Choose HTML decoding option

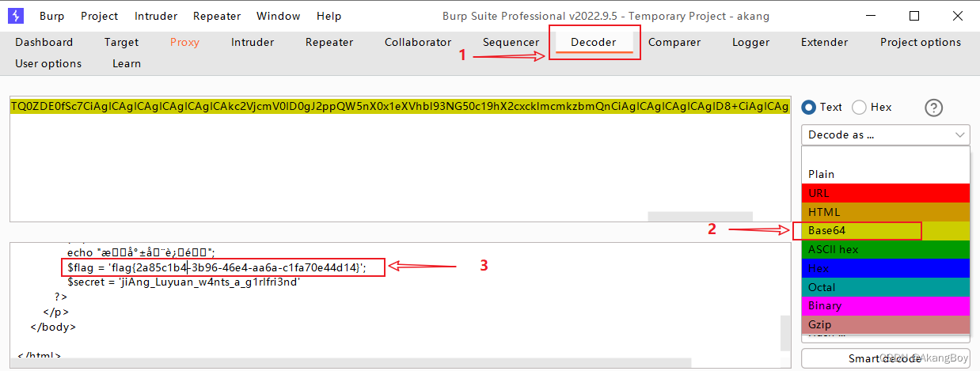885,212
